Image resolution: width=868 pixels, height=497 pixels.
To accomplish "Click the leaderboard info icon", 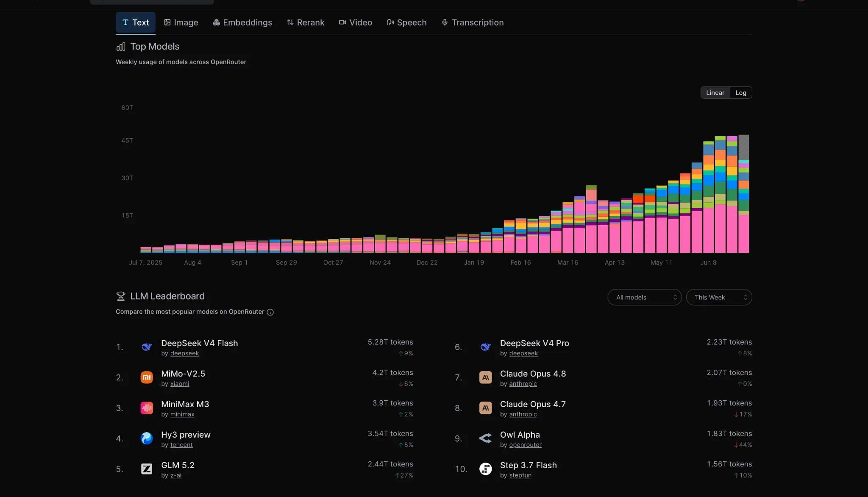I will point(270,312).
